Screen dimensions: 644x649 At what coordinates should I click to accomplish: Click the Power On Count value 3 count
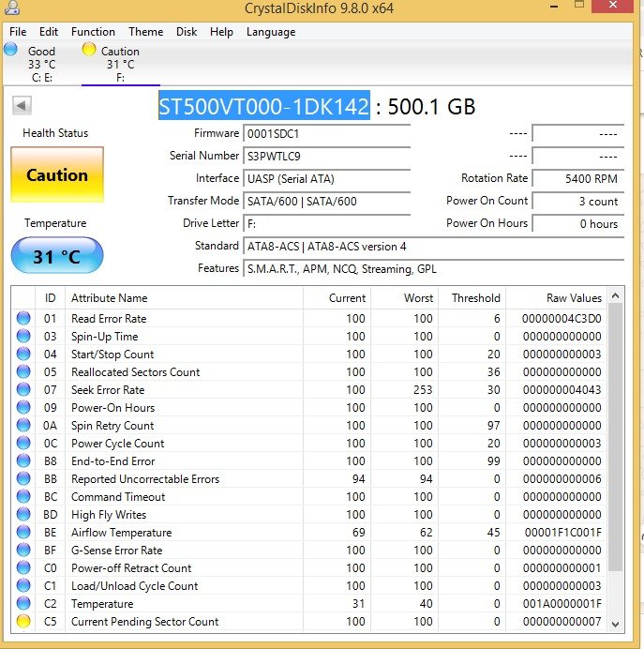578,202
